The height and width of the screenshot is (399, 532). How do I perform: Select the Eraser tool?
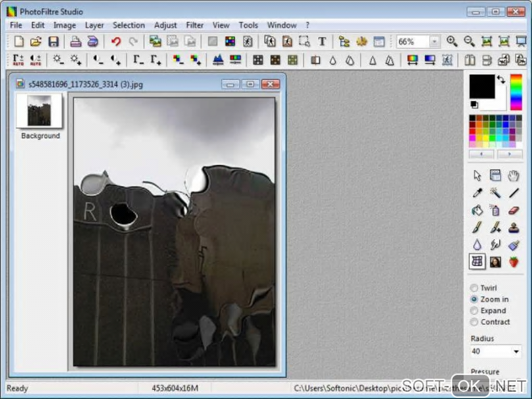click(513, 210)
